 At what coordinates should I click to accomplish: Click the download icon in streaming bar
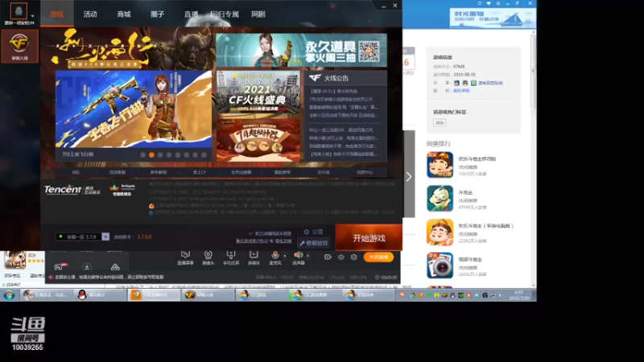86,267
